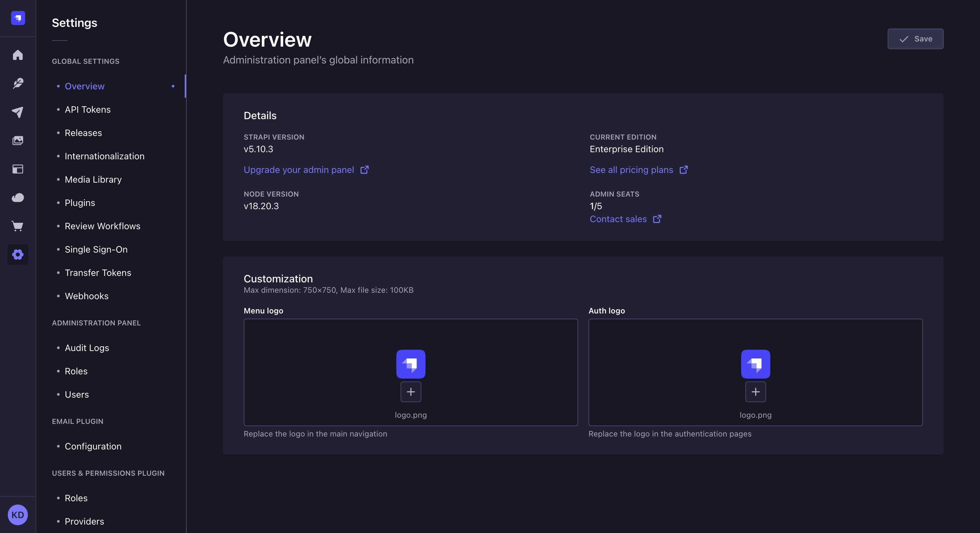
Task: Open Users under Administration Panel
Action: [x=76, y=395]
